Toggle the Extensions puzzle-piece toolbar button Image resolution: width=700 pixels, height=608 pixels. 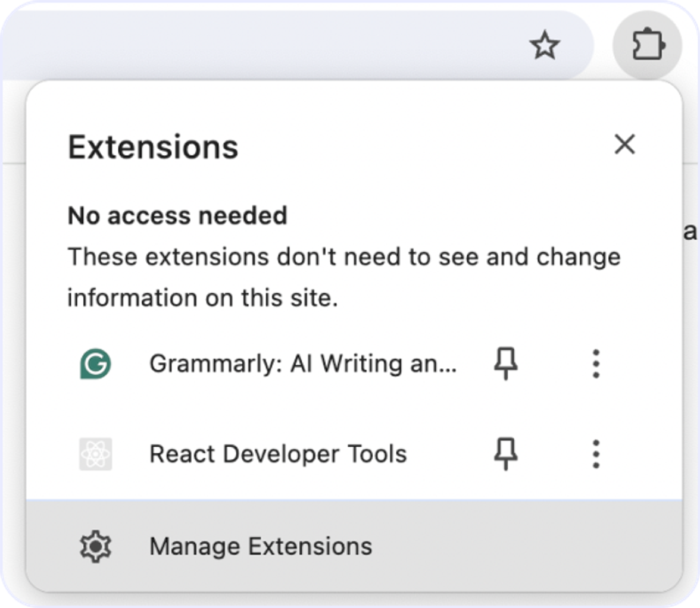click(x=648, y=45)
